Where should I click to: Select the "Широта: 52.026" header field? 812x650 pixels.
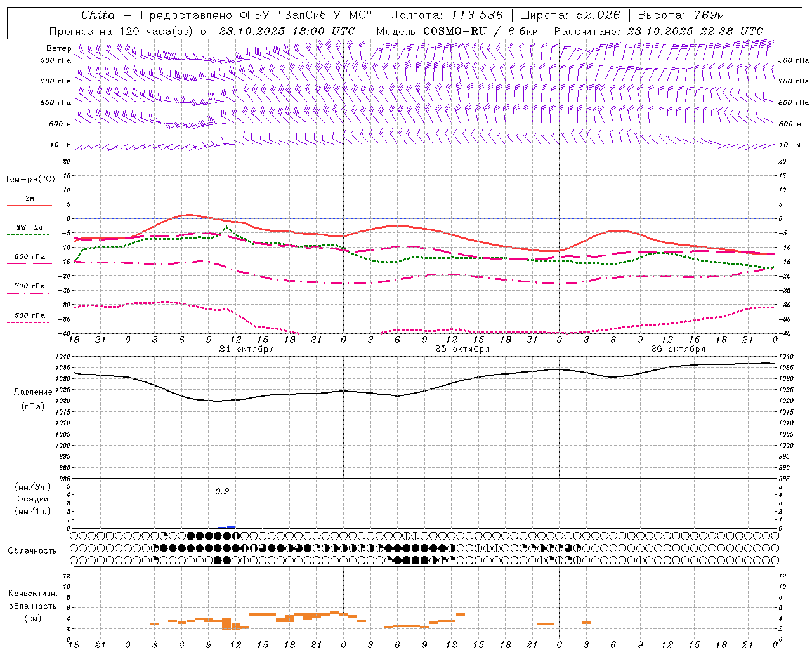click(x=570, y=15)
